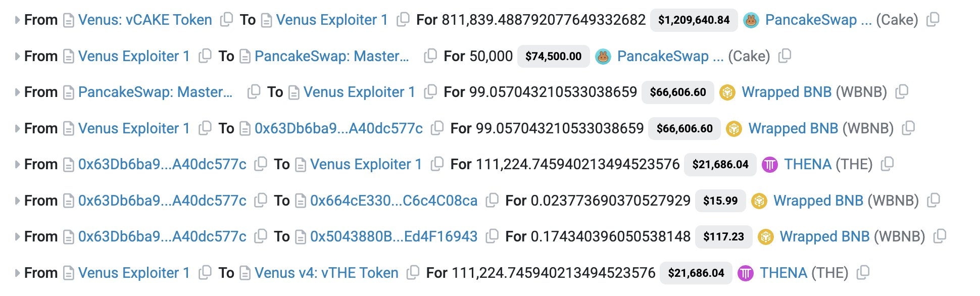Viewport: 980px width, 296px height.
Task: Copy token address after $15.99 Wrapped BNB
Action: pos(934,201)
